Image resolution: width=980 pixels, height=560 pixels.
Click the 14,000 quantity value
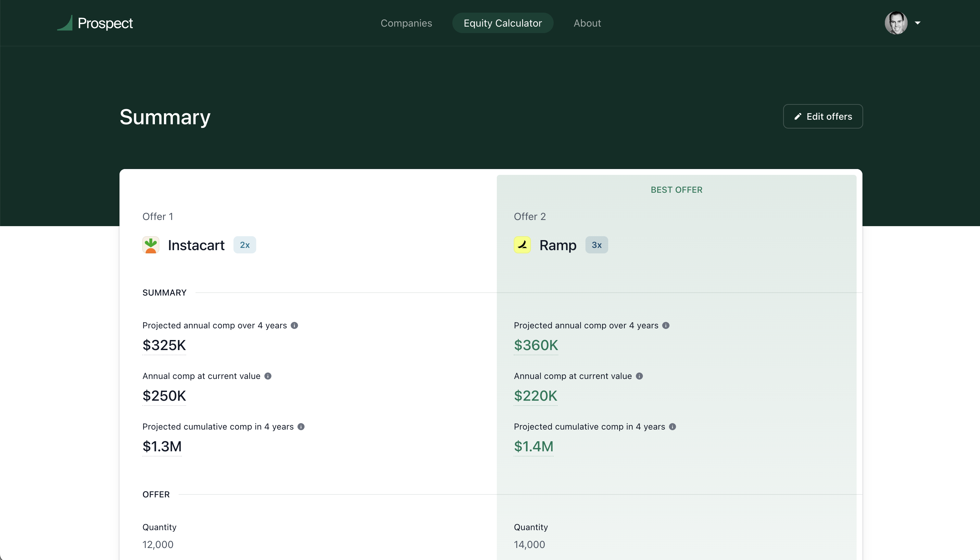pos(529,545)
